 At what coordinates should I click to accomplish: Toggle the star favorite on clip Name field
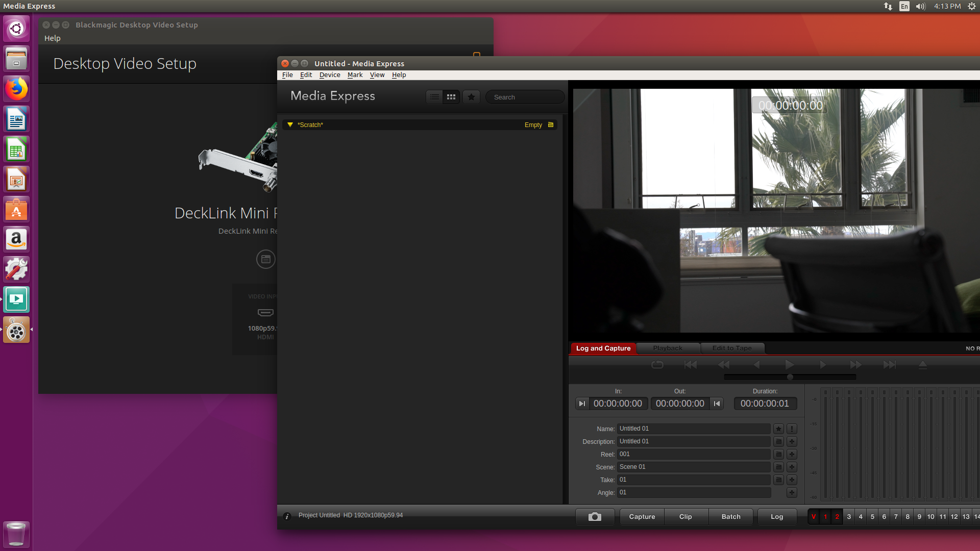[x=778, y=429]
